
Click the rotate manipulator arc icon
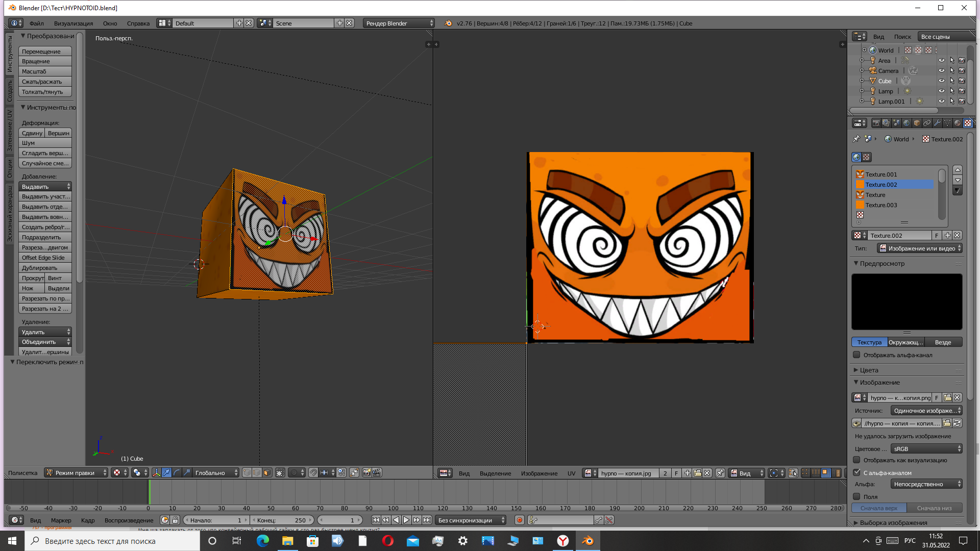pos(177,473)
